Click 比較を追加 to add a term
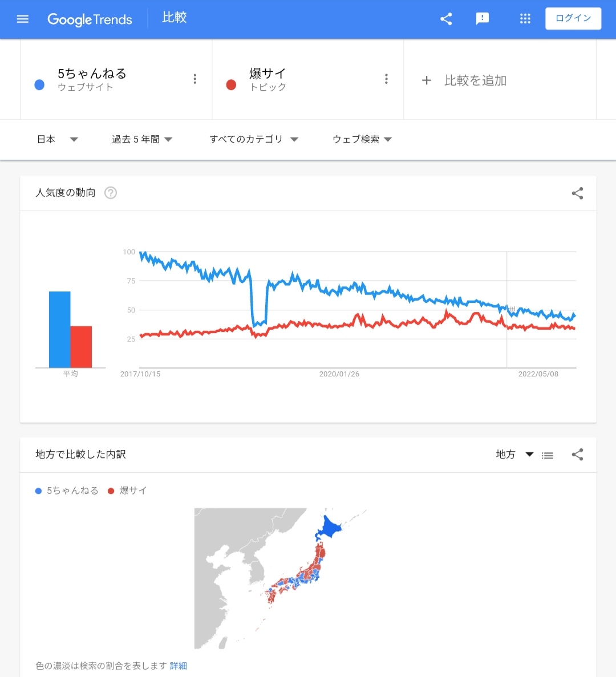This screenshot has height=677, width=616. (x=464, y=80)
